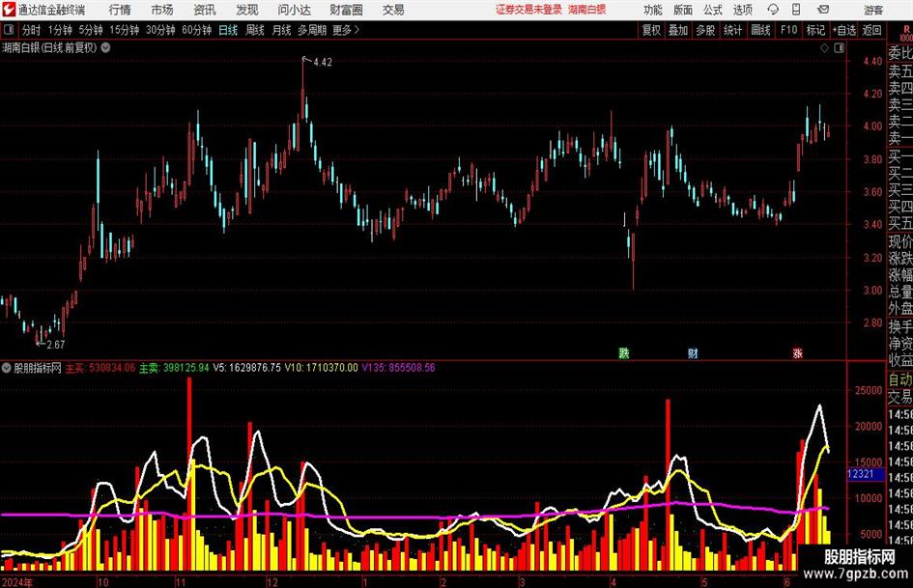The height and width of the screenshot is (588, 913).
Task: Click the green 跌 event marker
Action: pyautogui.click(x=623, y=352)
